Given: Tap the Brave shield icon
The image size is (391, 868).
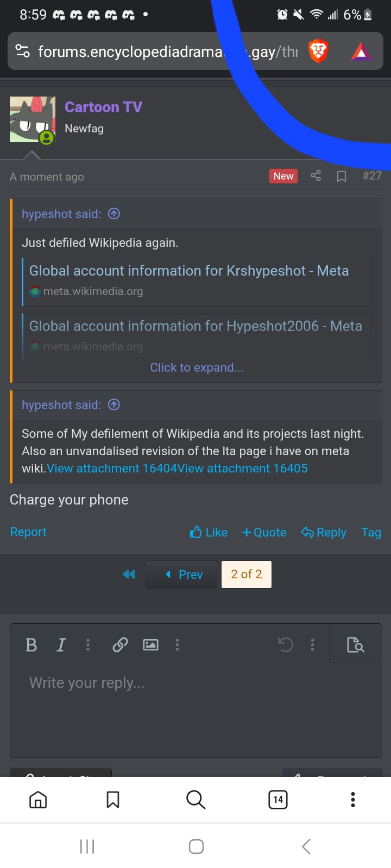Looking at the screenshot, I should 318,52.
